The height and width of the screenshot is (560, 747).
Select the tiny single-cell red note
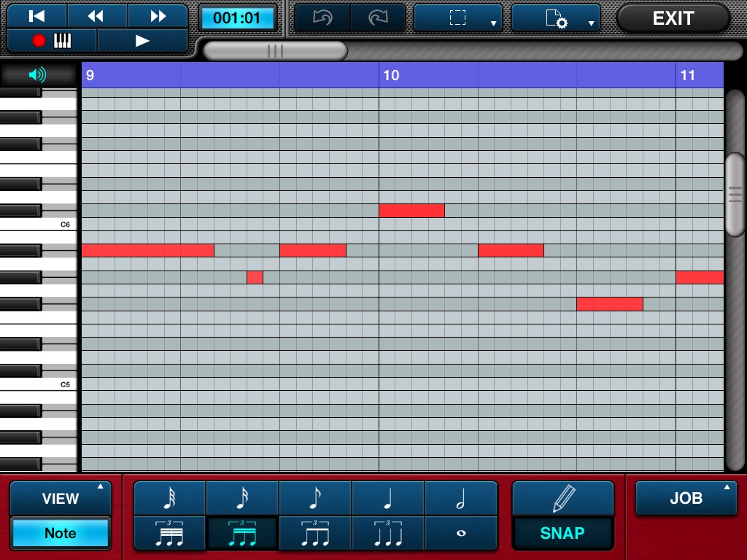coord(255,277)
